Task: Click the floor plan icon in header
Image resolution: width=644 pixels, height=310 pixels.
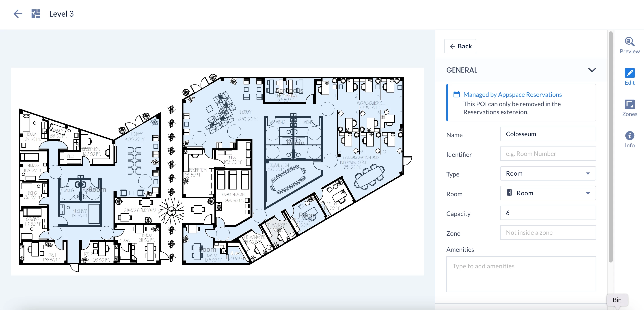Action: pos(35,14)
